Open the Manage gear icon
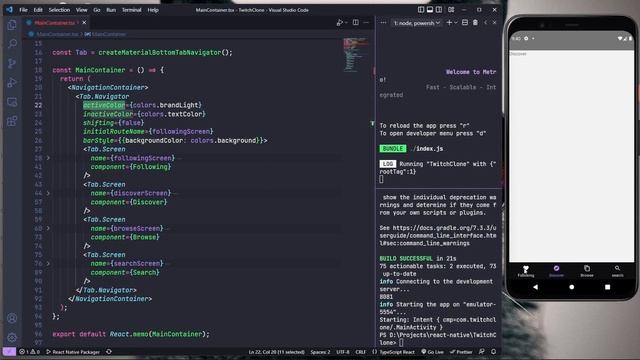This screenshot has width=640, height=360. pyautogui.click(x=12, y=338)
